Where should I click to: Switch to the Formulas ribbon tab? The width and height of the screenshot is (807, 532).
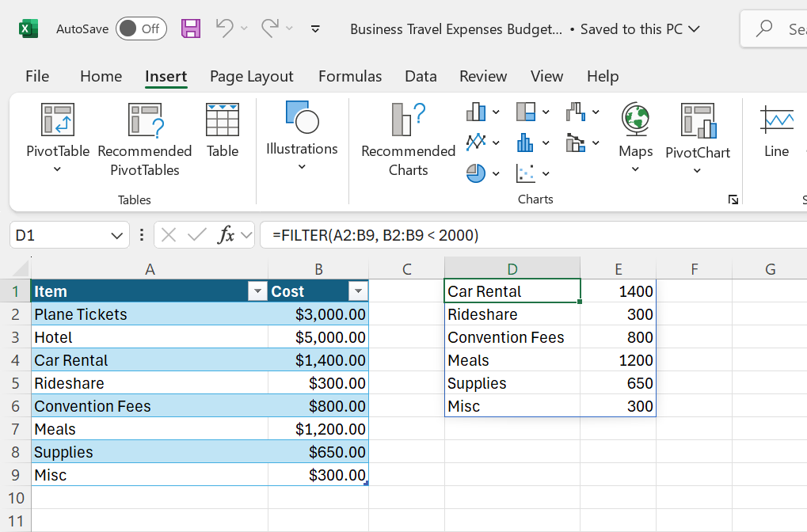click(350, 76)
